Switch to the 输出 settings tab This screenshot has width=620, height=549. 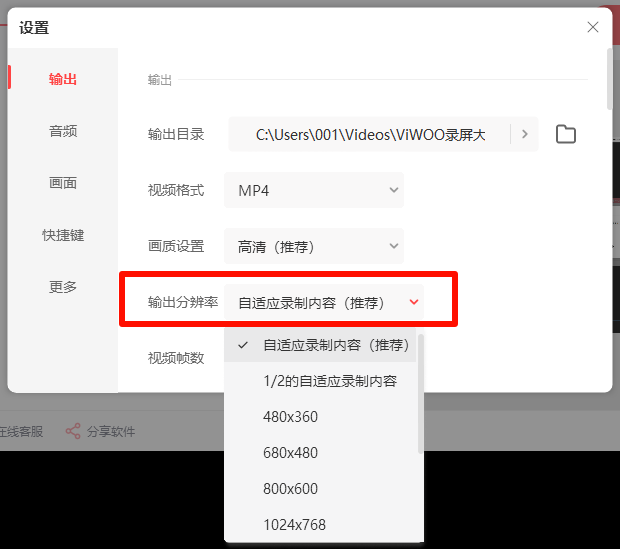coord(63,79)
